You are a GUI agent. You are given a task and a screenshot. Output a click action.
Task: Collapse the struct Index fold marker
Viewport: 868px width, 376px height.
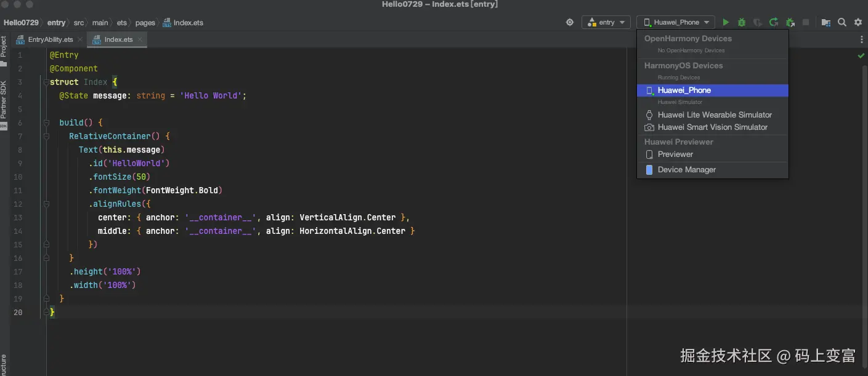pyautogui.click(x=46, y=82)
